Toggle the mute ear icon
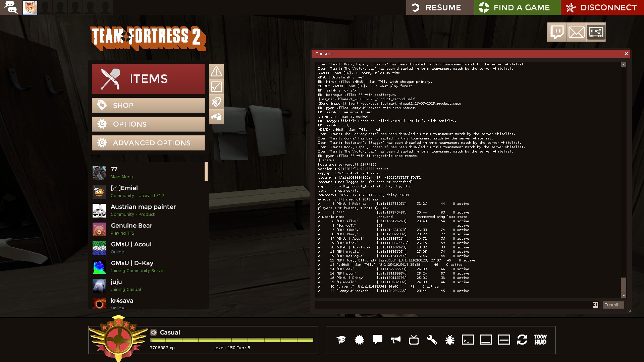 (x=216, y=102)
